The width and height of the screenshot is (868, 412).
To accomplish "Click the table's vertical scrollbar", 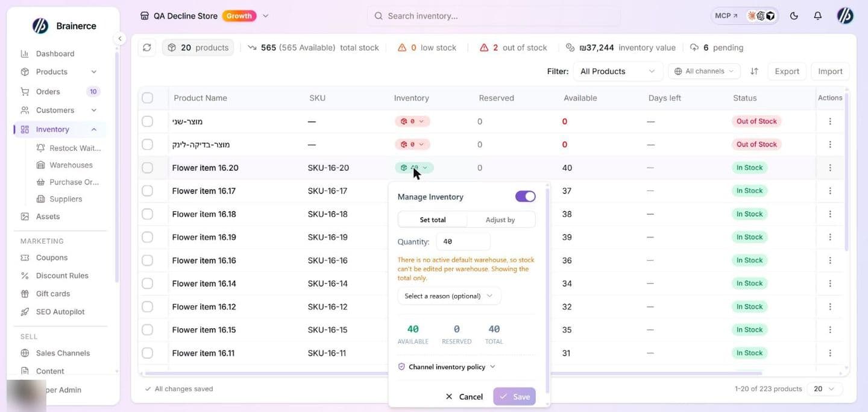I will (x=846, y=171).
